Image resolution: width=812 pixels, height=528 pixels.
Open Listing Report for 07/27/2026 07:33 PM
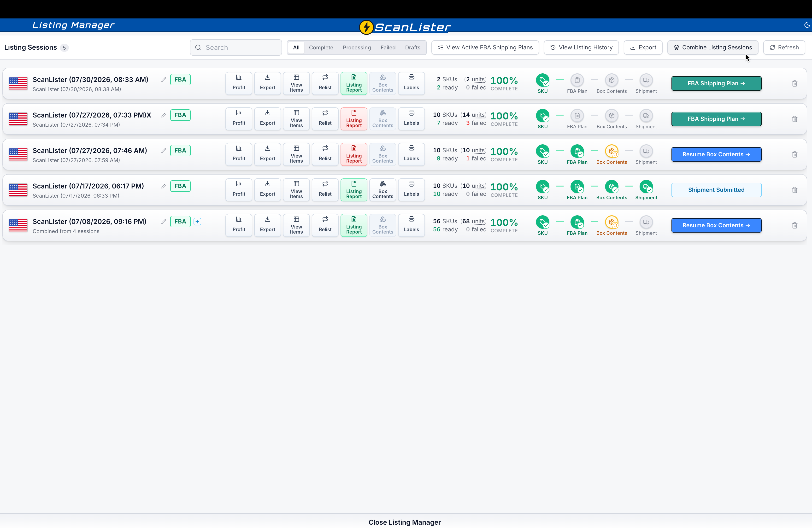coord(354,119)
